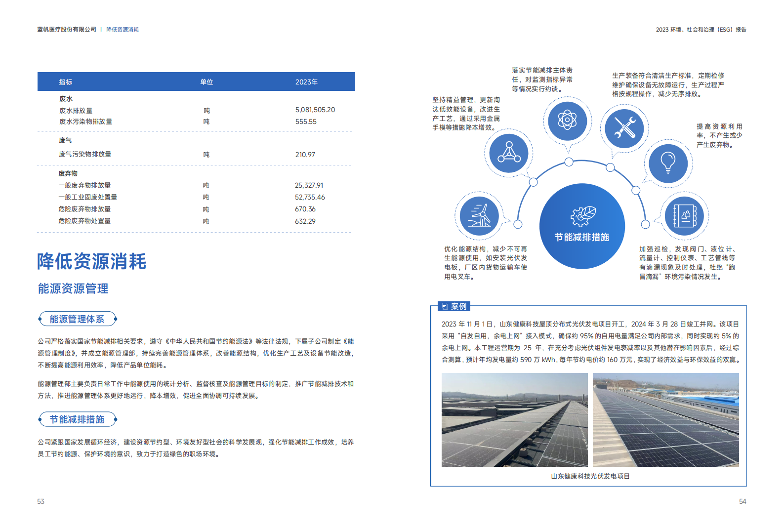
Task: Click the value 25,327.91
Action: 309,185
